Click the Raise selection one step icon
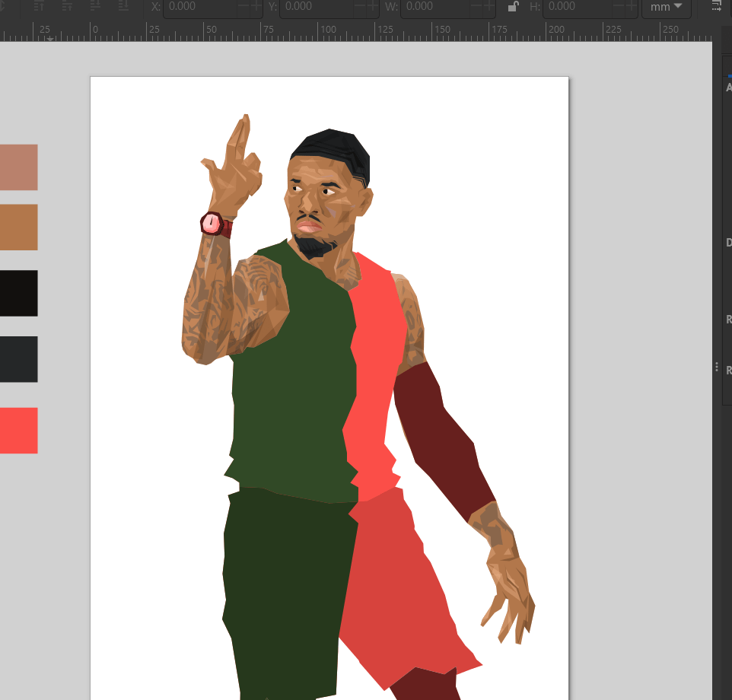The width and height of the screenshot is (732, 700). pos(67,6)
